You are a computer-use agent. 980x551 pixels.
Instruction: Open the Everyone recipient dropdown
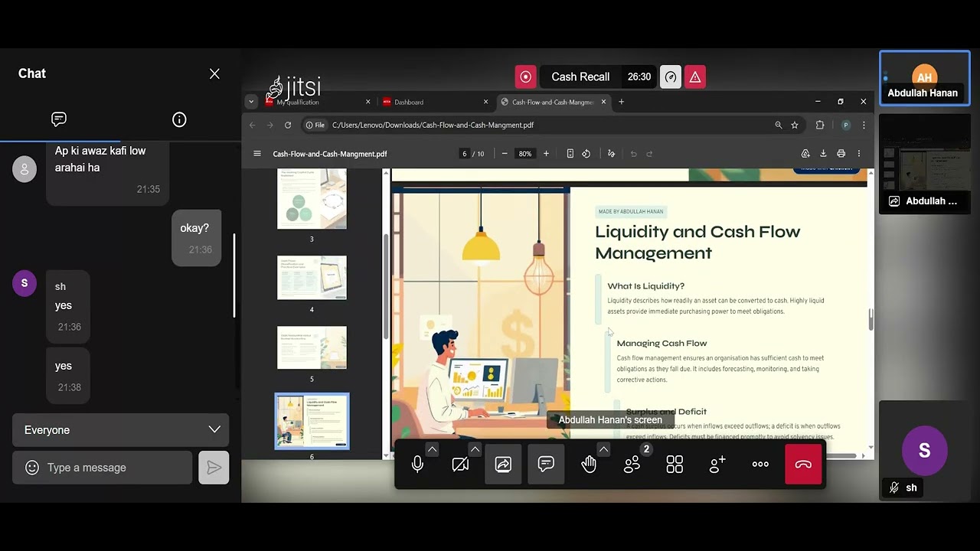(x=121, y=430)
